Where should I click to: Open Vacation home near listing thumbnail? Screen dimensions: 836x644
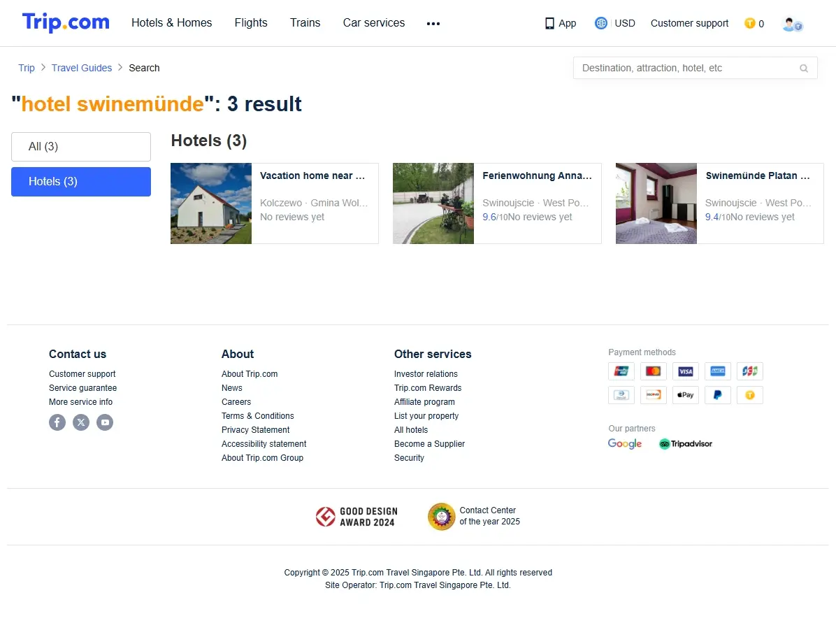pyautogui.click(x=210, y=203)
